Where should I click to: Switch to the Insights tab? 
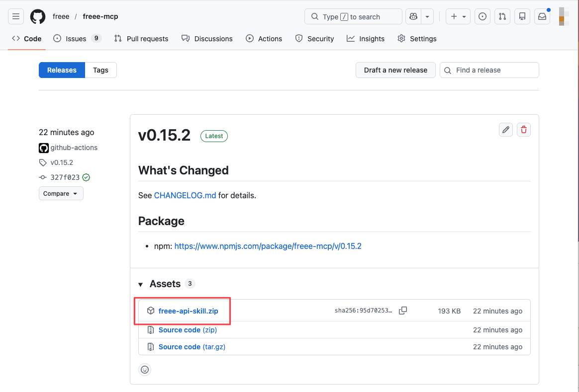366,39
